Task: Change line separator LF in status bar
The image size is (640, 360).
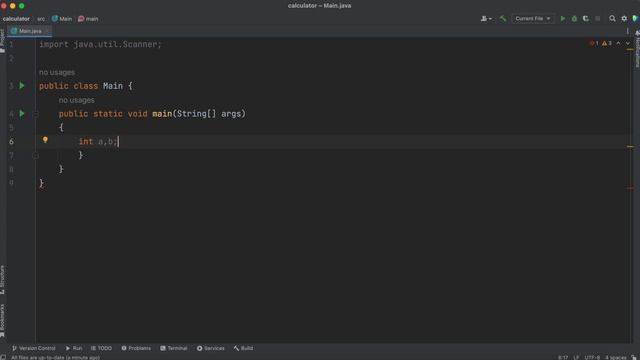Action: (576, 357)
